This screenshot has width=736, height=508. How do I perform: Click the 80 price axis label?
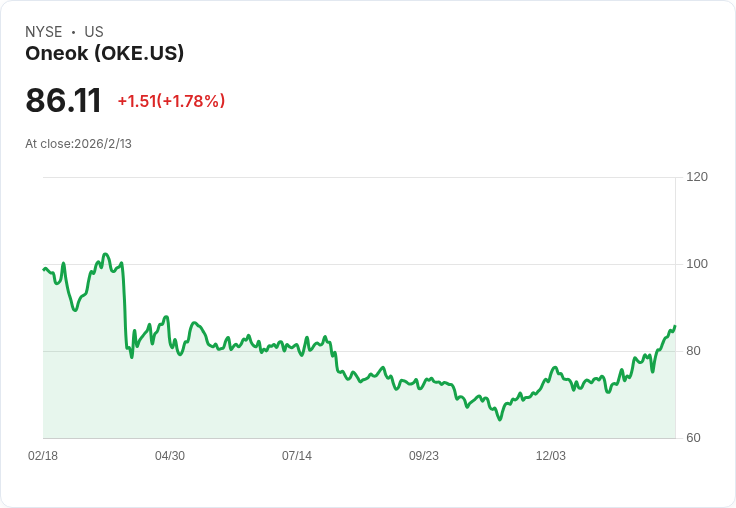pos(693,351)
